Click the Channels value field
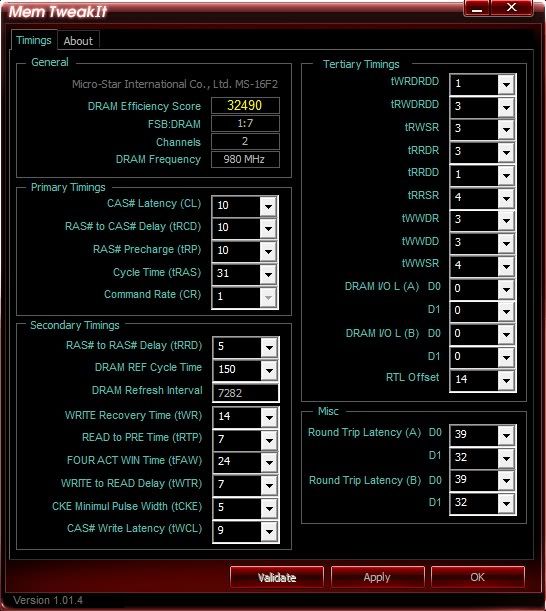 click(x=245, y=142)
